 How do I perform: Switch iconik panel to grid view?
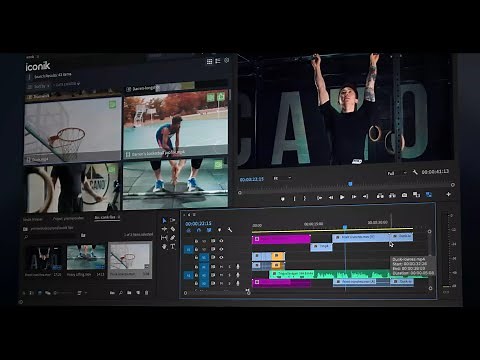[x=209, y=61]
